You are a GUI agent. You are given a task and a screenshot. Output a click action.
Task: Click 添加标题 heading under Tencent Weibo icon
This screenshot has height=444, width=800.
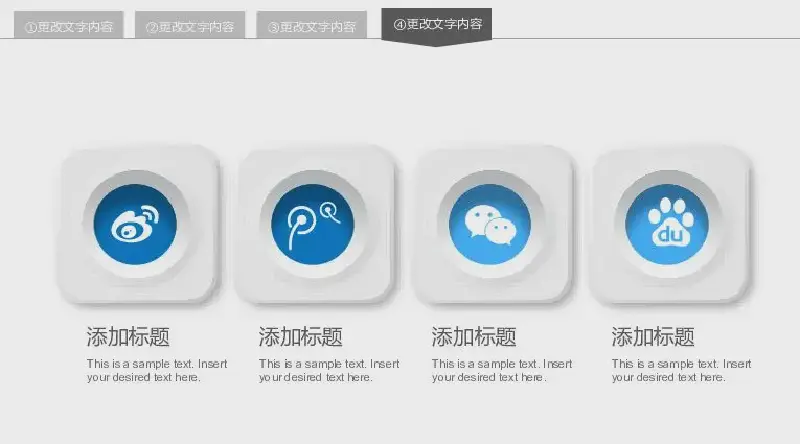click(x=300, y=337)
